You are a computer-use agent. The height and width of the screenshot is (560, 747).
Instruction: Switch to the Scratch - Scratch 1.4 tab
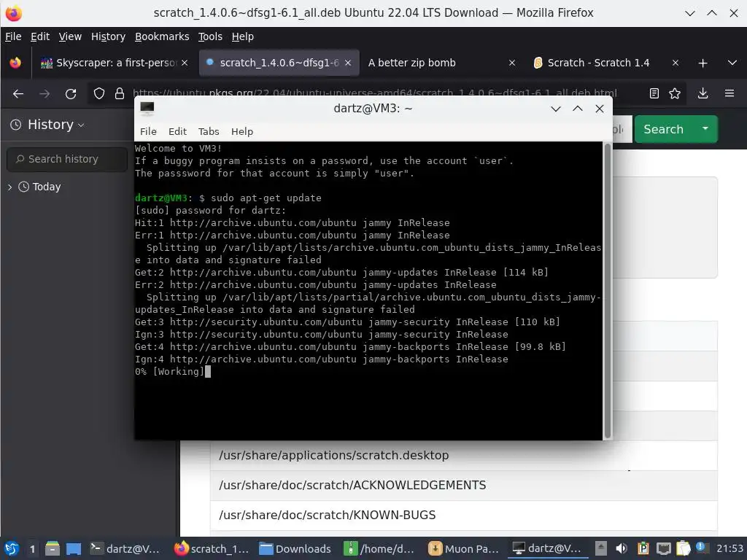[605, 63]
